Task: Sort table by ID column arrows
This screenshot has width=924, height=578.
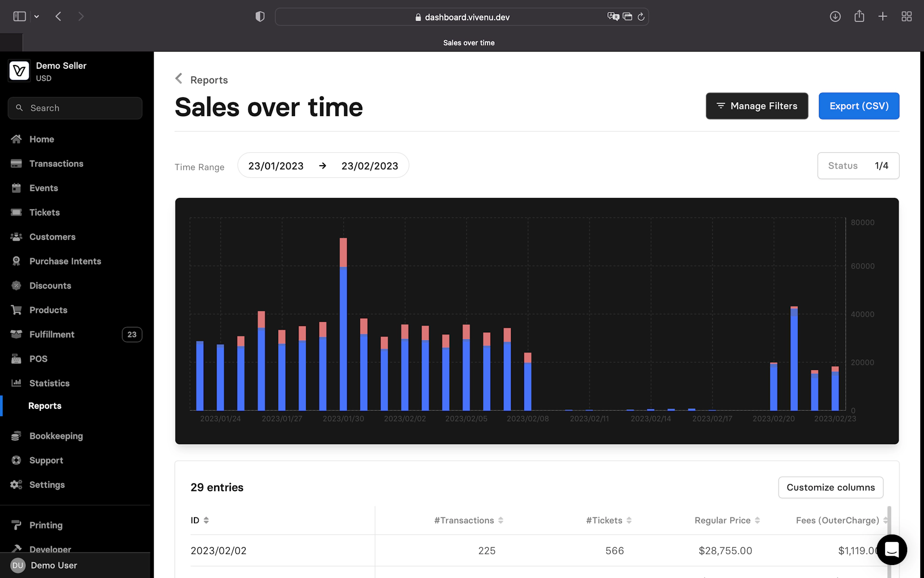Action: click(x=206, y=520)
